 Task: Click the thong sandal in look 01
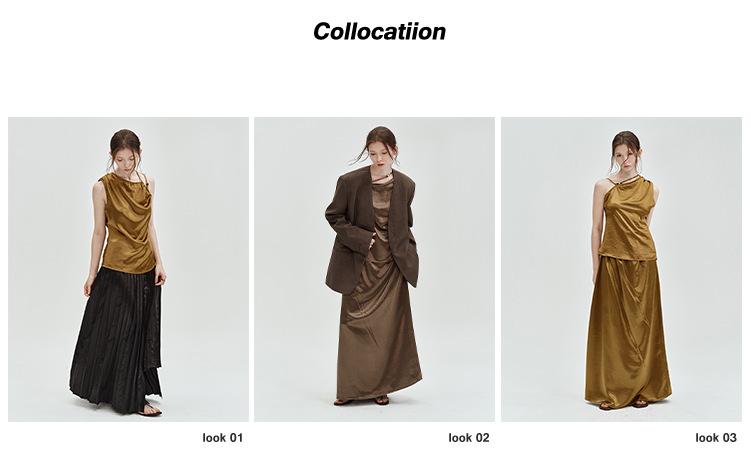151,410
